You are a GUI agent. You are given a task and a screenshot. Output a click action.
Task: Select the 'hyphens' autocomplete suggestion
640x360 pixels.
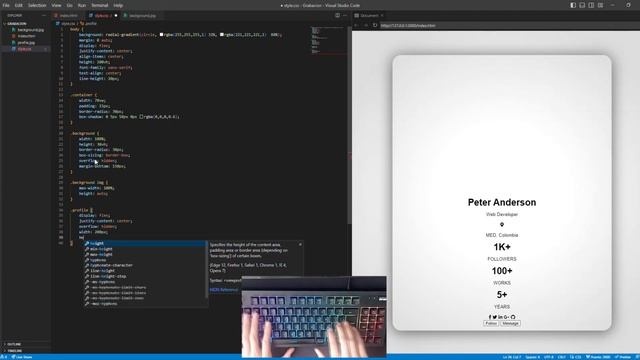(145, 260)
